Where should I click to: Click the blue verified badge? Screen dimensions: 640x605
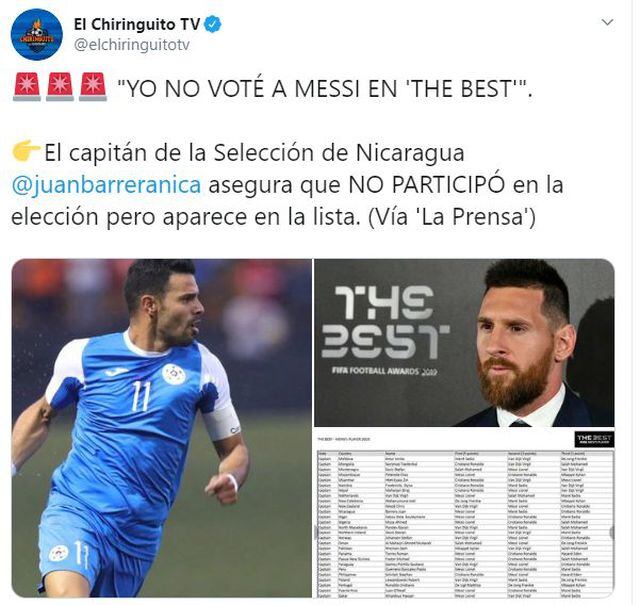(x=212, y=24)
